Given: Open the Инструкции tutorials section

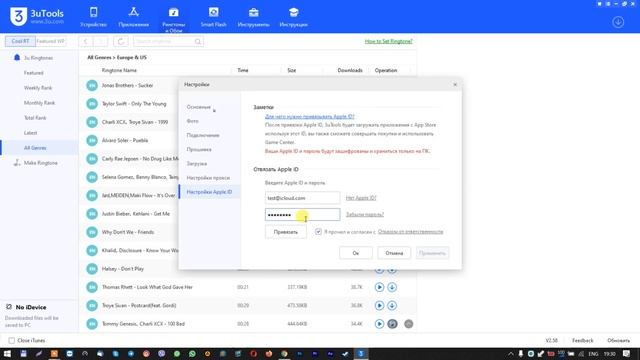Looking at the screenshot, I should pos(293,17).
